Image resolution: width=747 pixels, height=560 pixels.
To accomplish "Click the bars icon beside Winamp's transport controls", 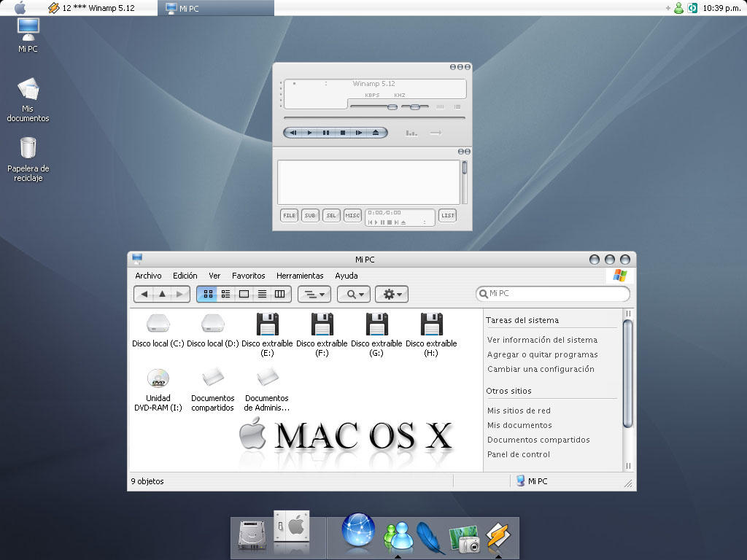I will [411, 133].
